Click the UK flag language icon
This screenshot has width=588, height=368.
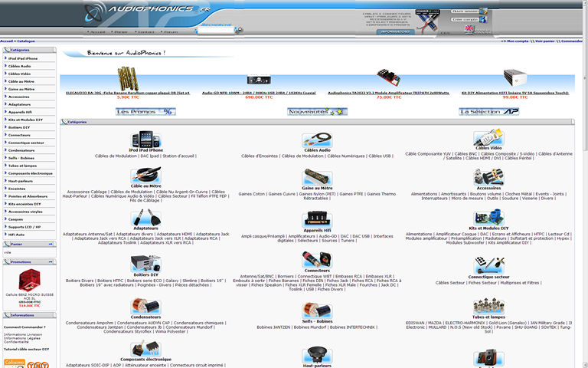pyautogui.click(x=469, y=29)
